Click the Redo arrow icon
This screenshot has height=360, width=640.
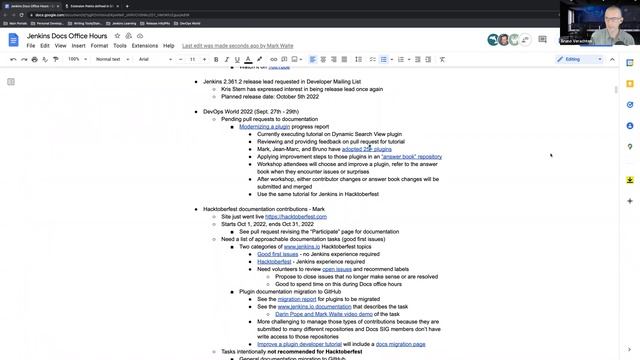click(x=24, y=60)
